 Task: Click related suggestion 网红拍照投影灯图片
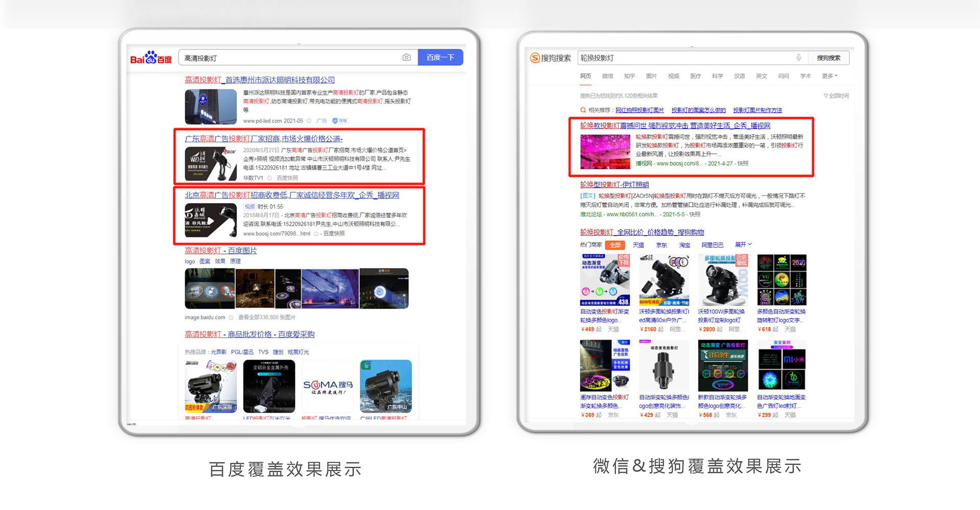click(640, 110)
